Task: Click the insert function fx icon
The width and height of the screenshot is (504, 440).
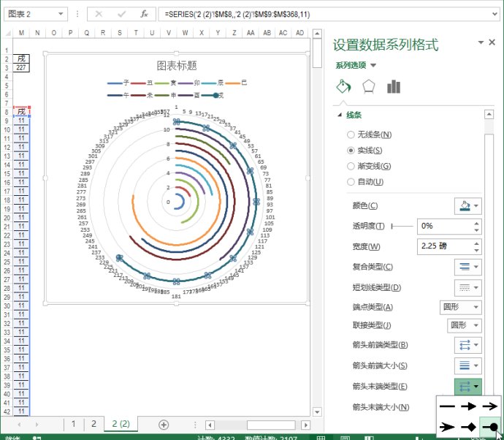Action: [144, 14]
